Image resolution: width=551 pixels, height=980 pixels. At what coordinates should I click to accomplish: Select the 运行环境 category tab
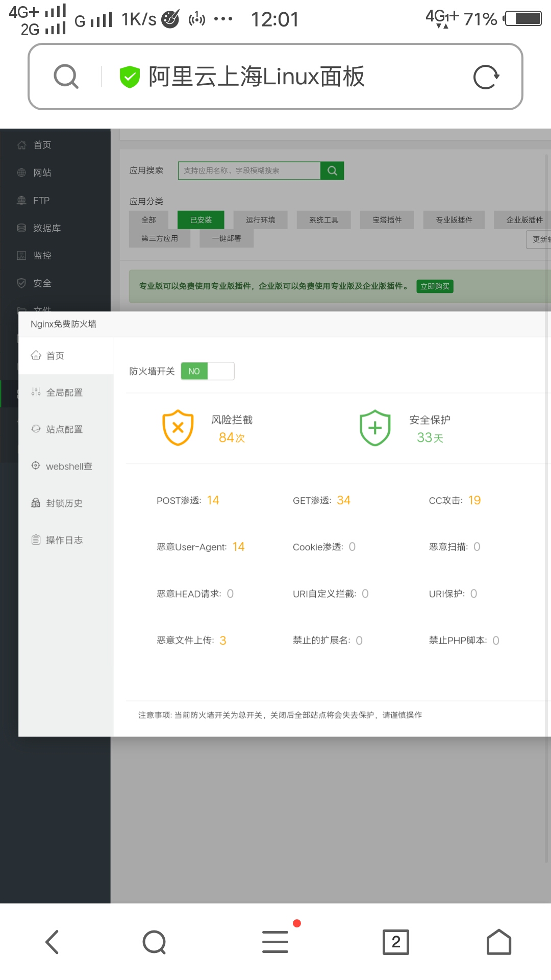(261, 220)
